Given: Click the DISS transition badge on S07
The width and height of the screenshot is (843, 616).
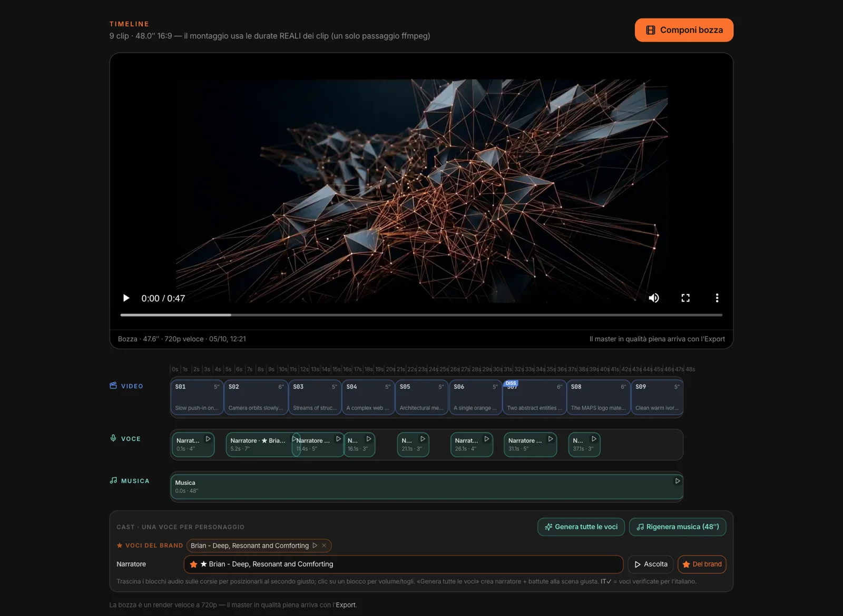Looking at the screenshot, I should coord(511,383).
